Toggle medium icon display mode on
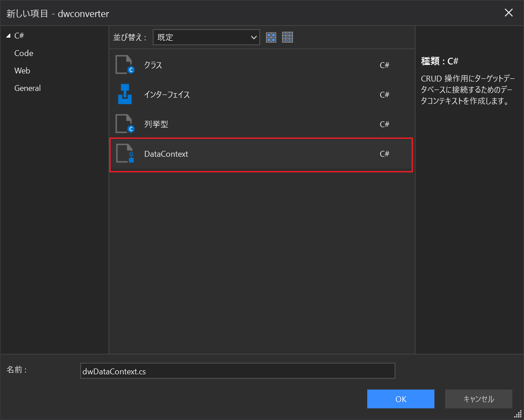Viewport: 524px width, 420px height. 271,37
